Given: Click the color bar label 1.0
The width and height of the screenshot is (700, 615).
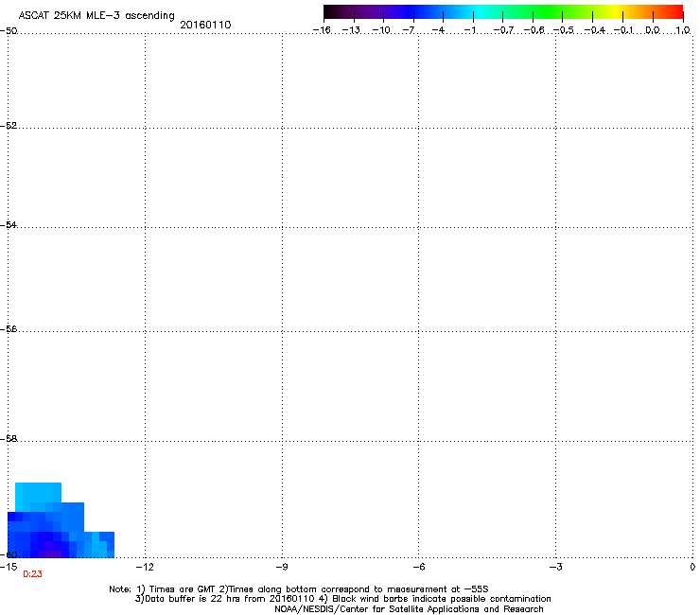Looking at the screenshot, I should click(683, 30).
